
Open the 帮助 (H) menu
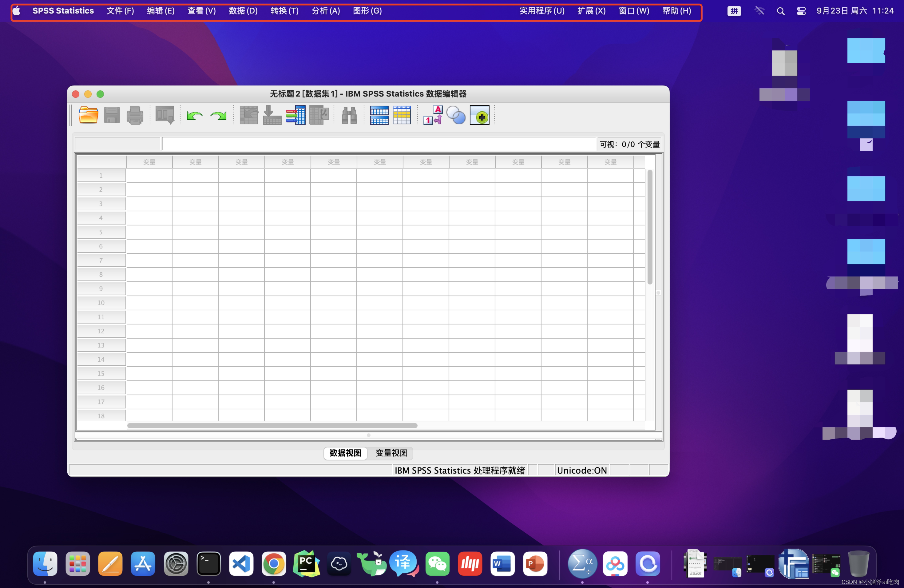[676, 11]
